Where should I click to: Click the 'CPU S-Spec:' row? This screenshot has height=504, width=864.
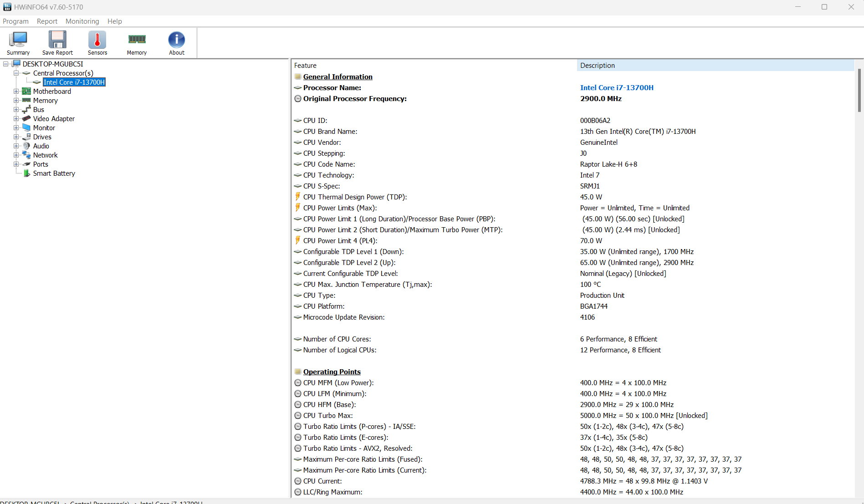tap(573, 186)
